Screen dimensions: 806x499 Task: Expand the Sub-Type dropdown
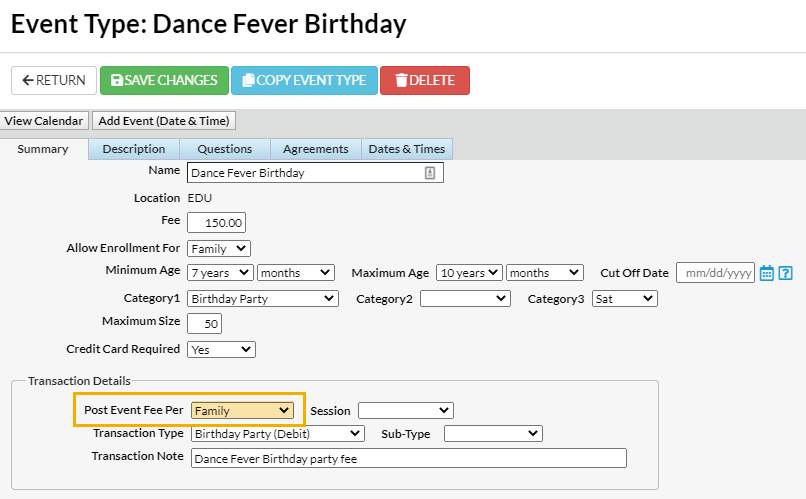click(493, 434)
